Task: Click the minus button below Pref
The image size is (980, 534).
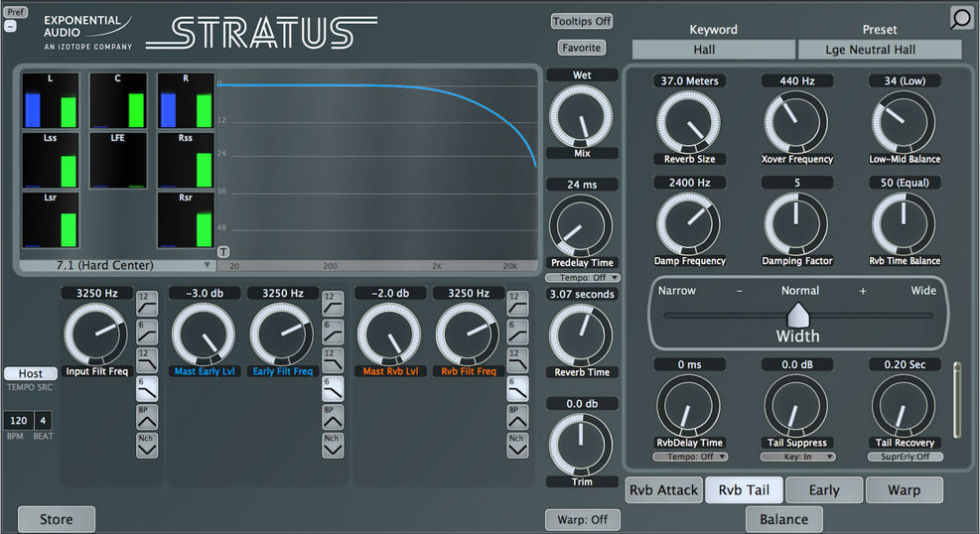Action: pos(10,27)
